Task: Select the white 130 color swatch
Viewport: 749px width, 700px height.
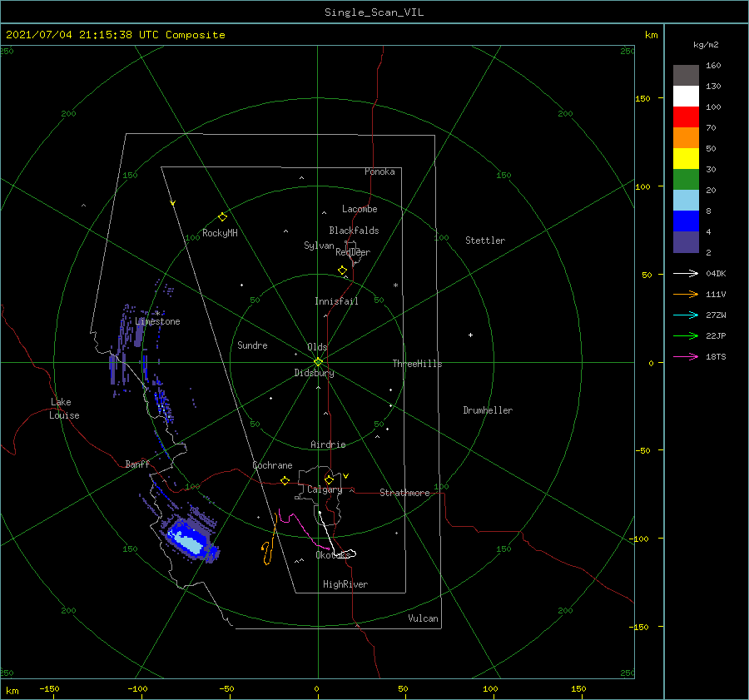Action: point(686,96)
